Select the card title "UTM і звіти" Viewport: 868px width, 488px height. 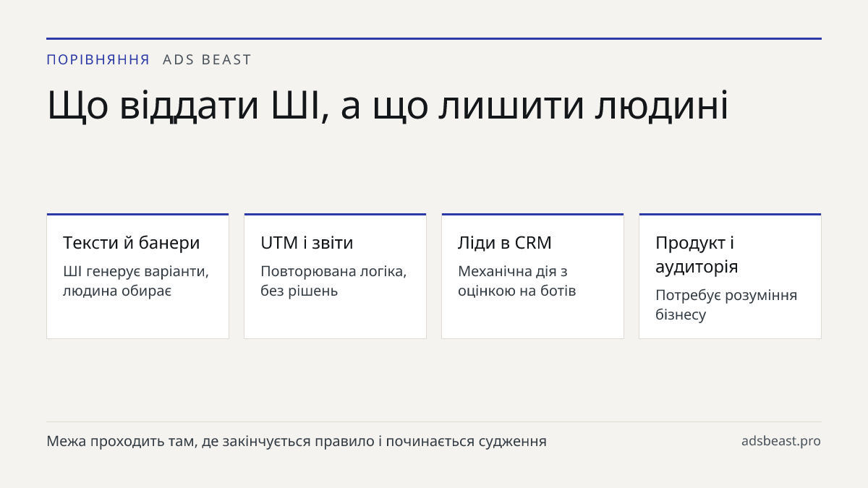coord(307,243)
